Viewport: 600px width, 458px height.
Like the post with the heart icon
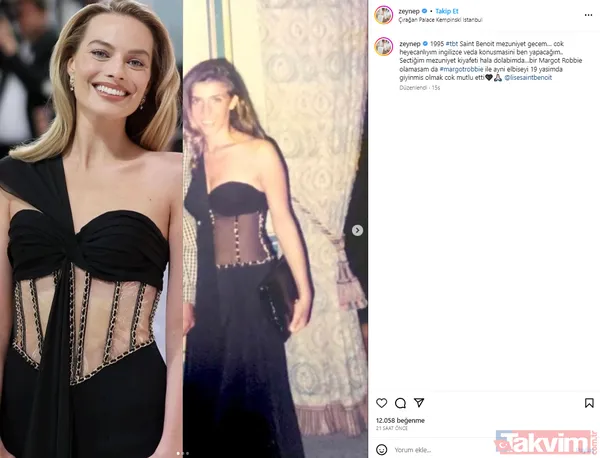382,403
